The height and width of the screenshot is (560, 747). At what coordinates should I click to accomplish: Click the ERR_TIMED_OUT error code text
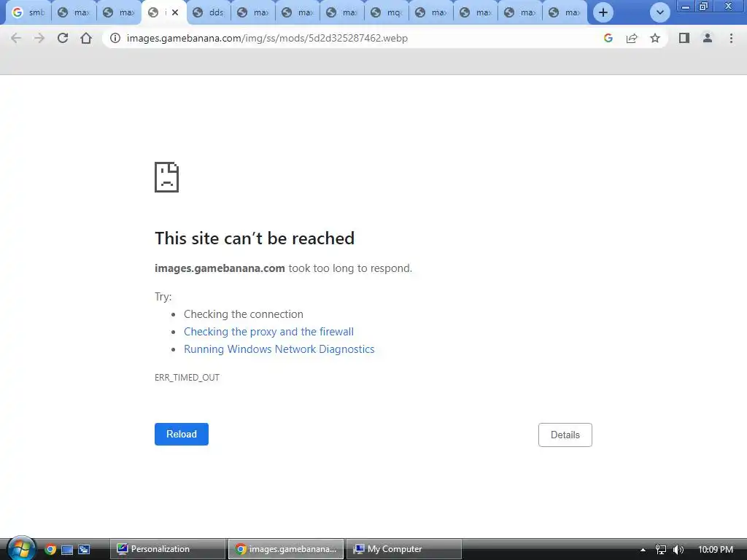[187, 378]
